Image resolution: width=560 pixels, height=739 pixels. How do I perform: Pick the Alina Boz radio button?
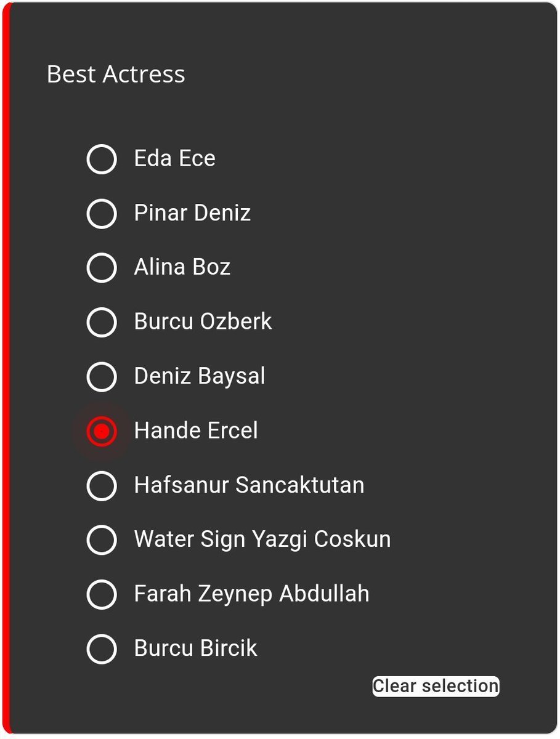[x=102, y=268]
